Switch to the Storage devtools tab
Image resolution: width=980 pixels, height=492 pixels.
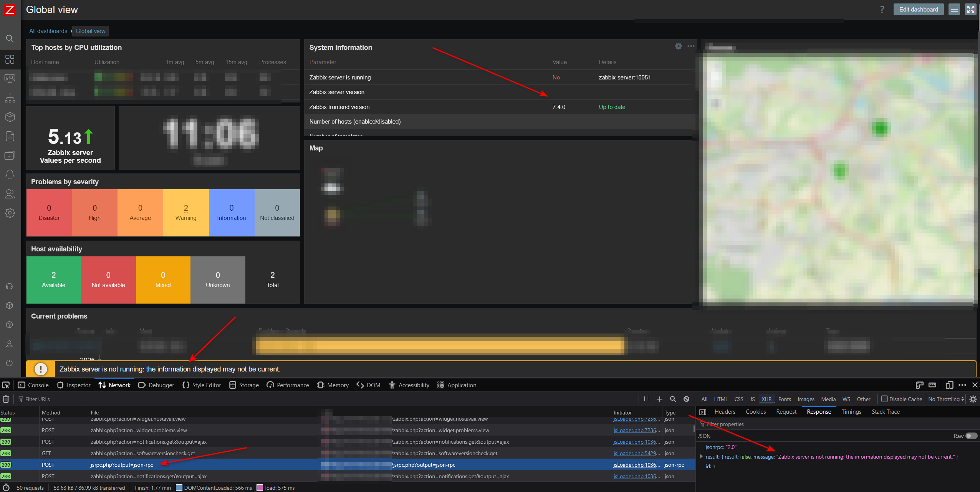(x=244, y=385)
